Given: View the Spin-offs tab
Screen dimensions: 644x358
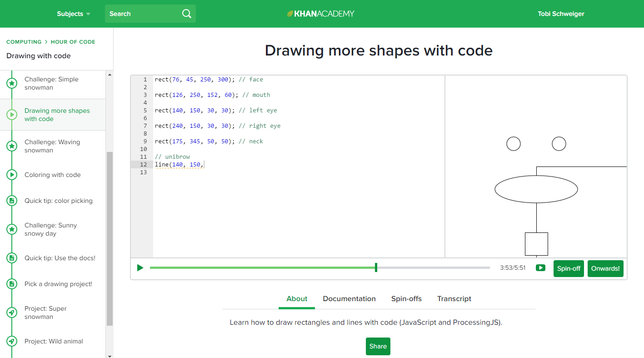Looking at the screenshot, I should 406,299.
